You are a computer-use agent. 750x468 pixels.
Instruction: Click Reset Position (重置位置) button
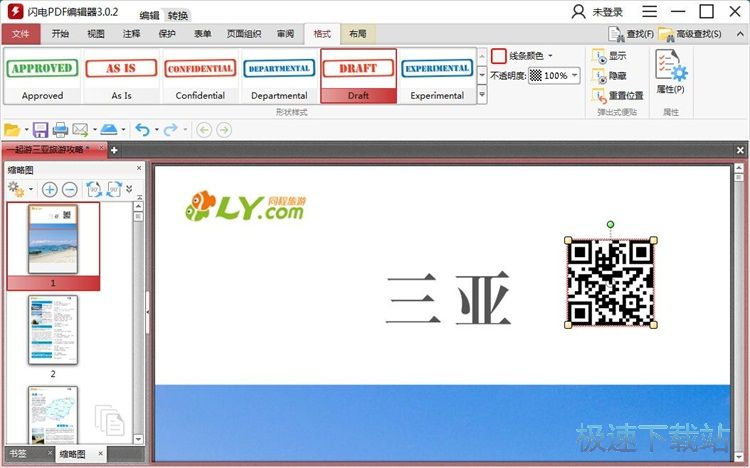[618, 95]
